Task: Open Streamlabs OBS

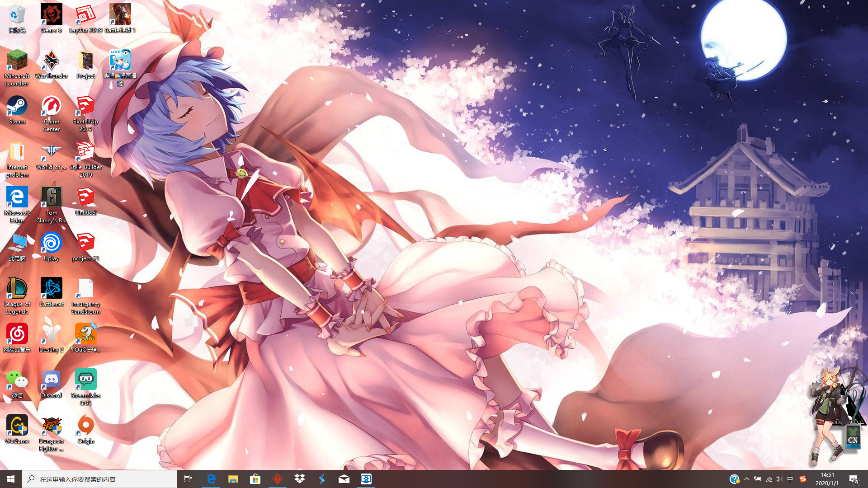Action: coord(85,380)
